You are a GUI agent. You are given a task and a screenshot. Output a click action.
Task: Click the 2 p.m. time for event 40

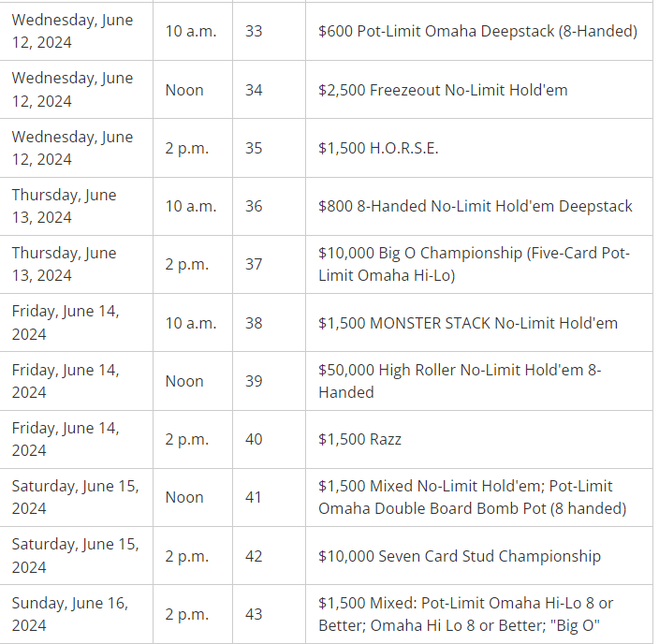(x=187, y=439)
